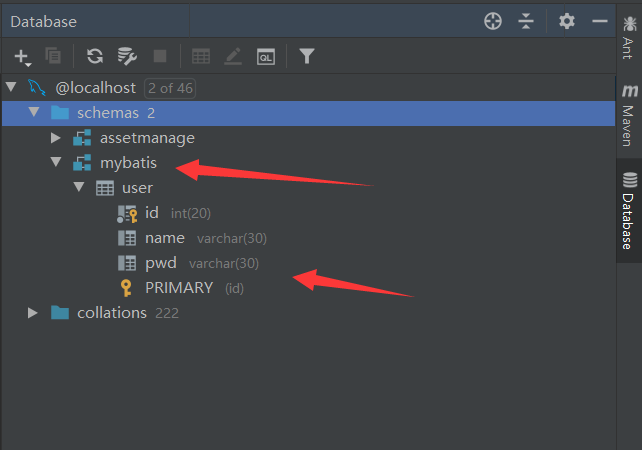The image size is (642, 450).
Task: Select the name varchar(30) column text
Action: (x=206, y=238)
